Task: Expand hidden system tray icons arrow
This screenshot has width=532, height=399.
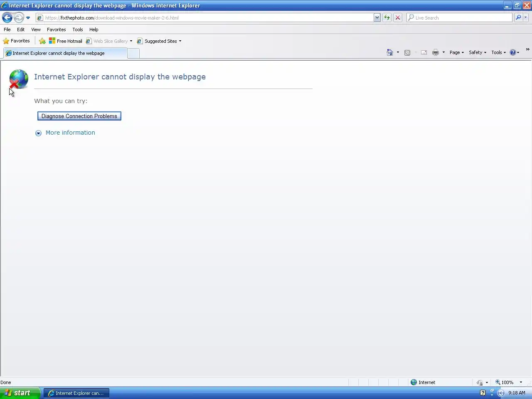Action: [501, 393]
